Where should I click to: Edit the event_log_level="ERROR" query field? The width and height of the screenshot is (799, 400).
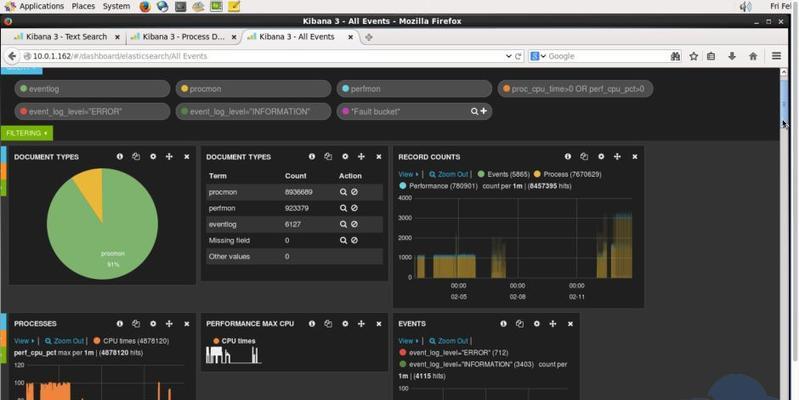[92, 111]
